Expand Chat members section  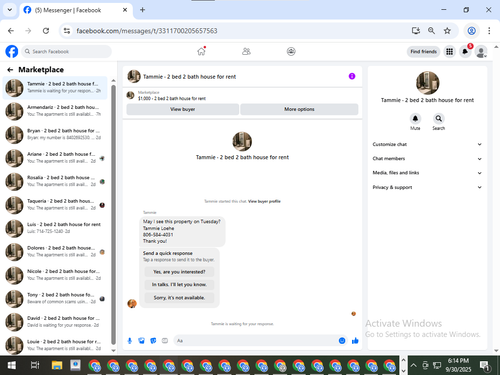[x=427, y=159]
